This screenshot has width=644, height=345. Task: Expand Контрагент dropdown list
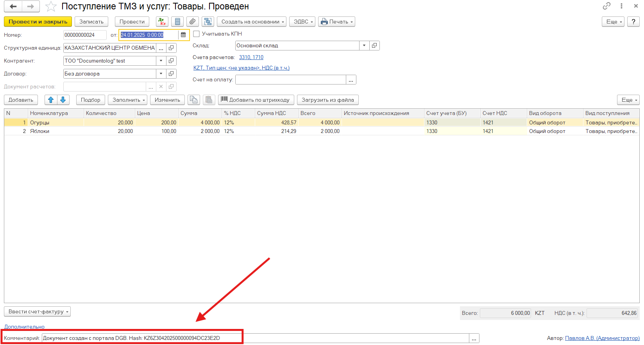[x=161, y=61]
